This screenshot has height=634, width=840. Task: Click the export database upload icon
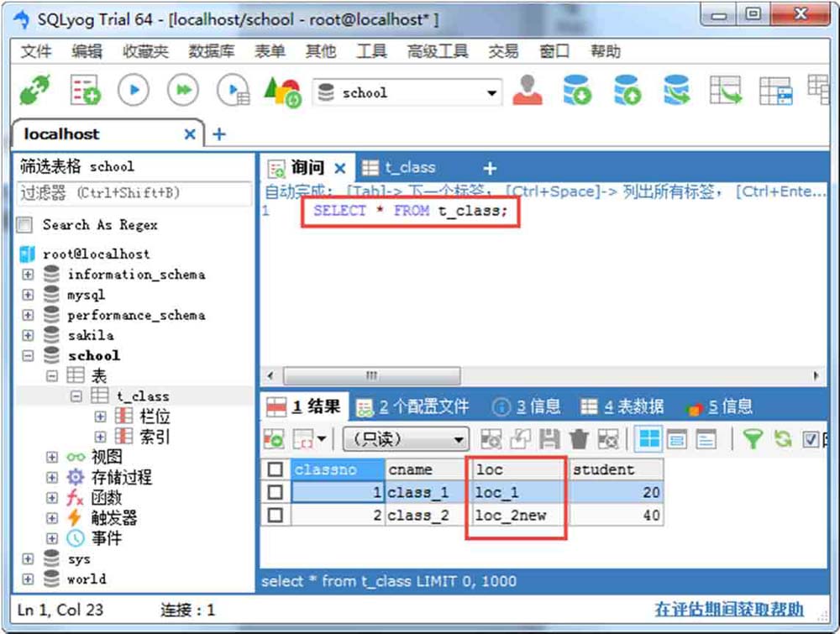pos(627,89)
